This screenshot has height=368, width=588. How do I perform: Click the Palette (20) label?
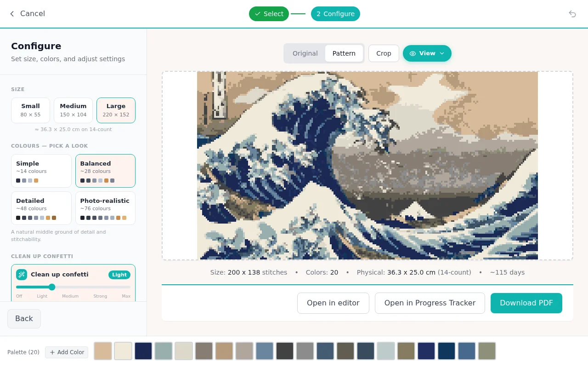point(23,352)
